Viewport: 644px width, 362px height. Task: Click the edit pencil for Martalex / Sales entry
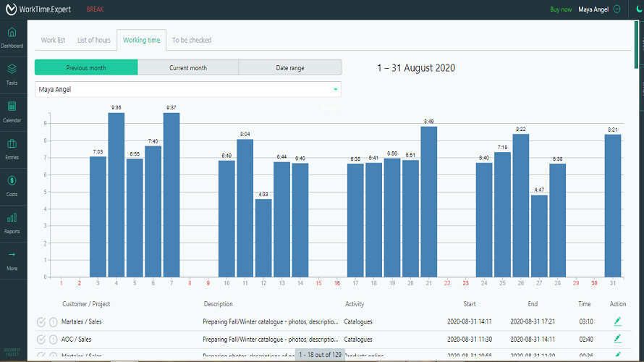click(617, 321)
